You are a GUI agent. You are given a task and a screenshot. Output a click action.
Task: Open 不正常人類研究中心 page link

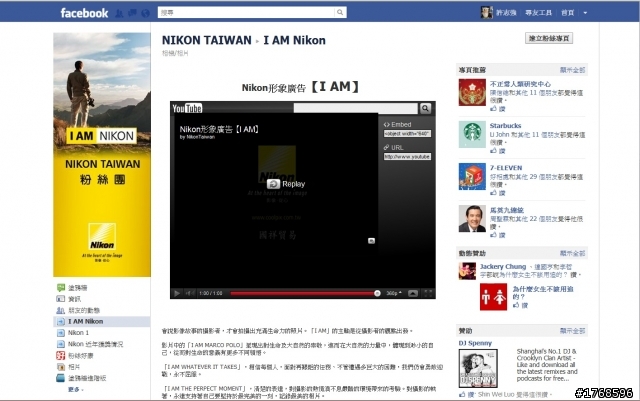click(x=520, y=84)
